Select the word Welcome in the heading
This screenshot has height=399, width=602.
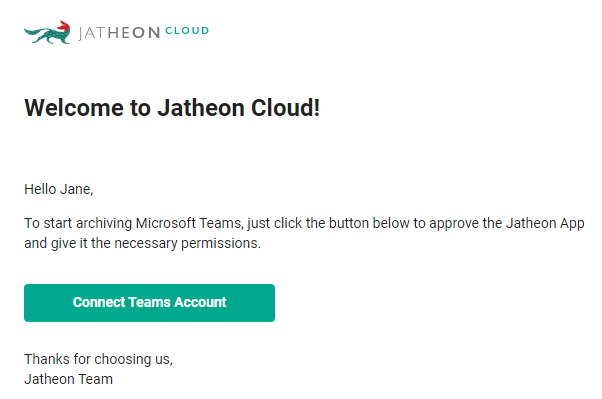(x=74, y=108)
